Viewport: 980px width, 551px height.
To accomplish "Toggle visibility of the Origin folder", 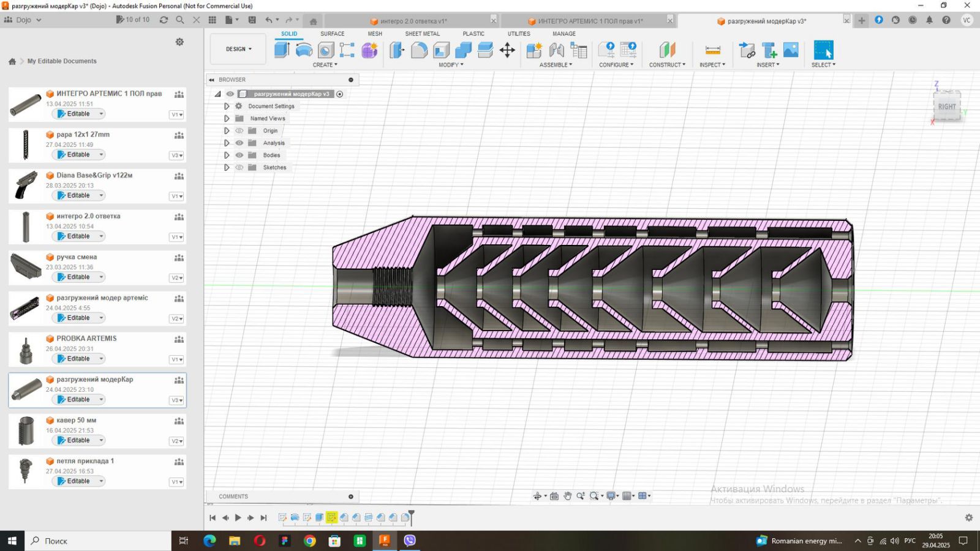I will (x=239, y=131).
